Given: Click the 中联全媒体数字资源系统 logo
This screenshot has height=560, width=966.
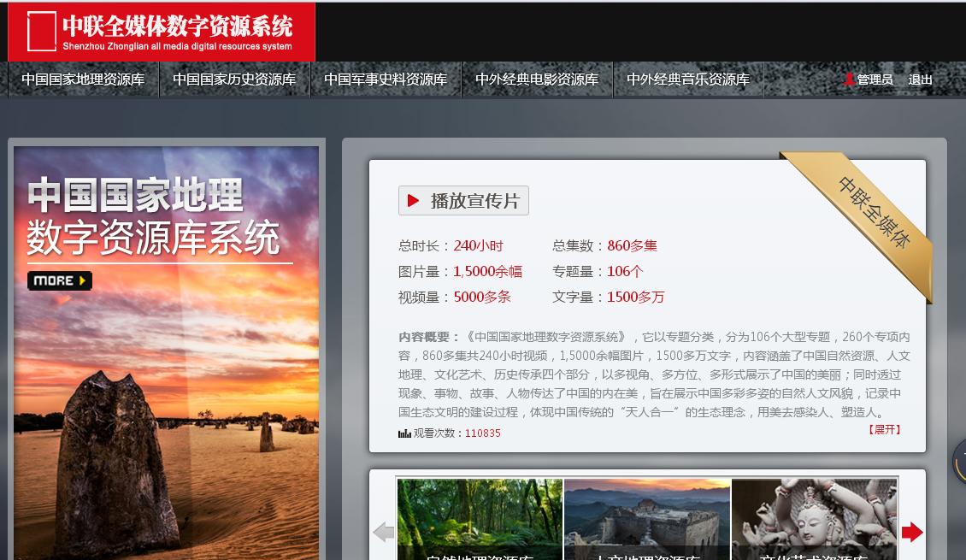Looking at the screenshot, I should point(162,32).
